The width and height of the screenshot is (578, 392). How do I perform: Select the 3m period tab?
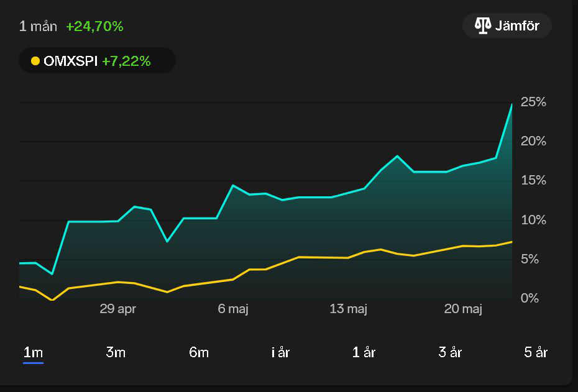[x=116, y=352]
